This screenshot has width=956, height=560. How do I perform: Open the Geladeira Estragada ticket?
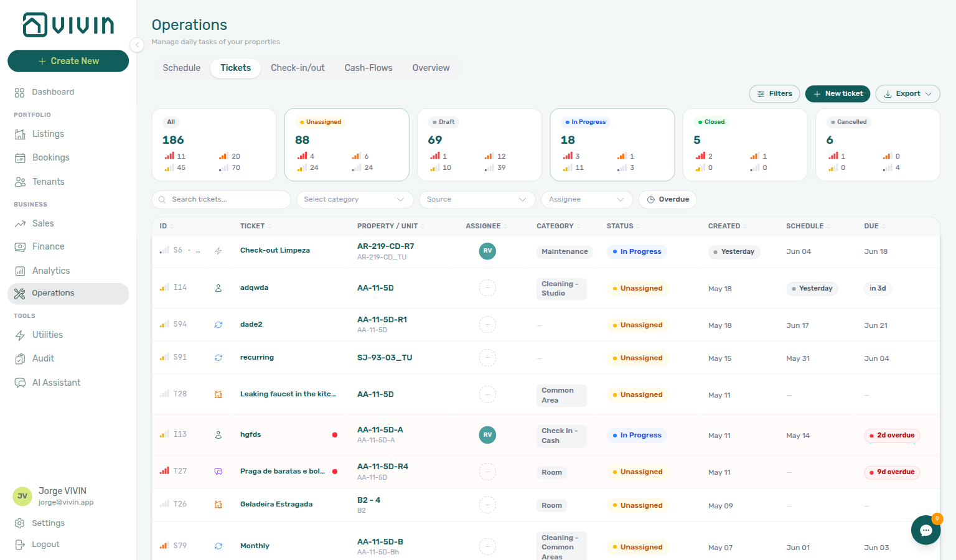pyautogui.click(x=276, y=505)
